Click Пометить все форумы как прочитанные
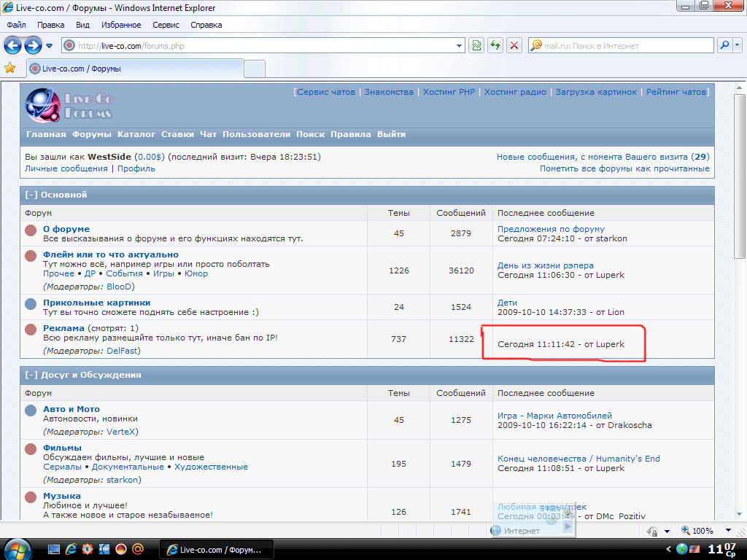The height and width of the screenshot is (560, 747). click(x=624, y=168)
